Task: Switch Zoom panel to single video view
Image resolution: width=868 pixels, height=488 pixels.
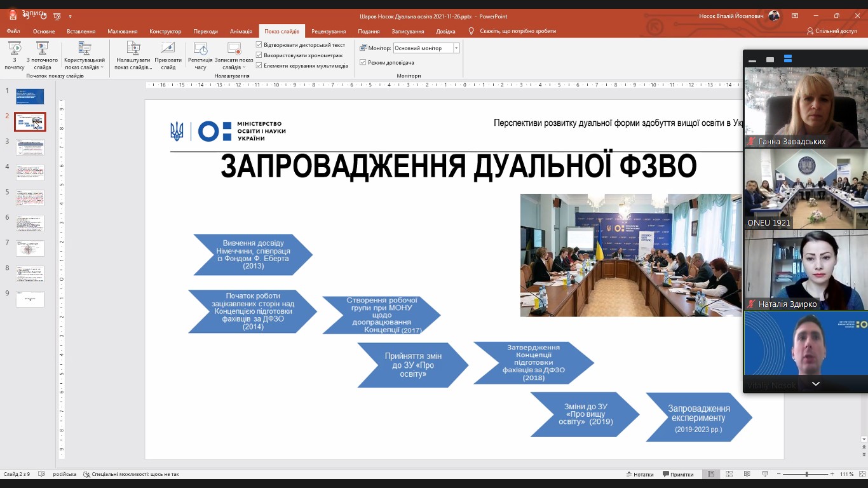Action: 770,60
